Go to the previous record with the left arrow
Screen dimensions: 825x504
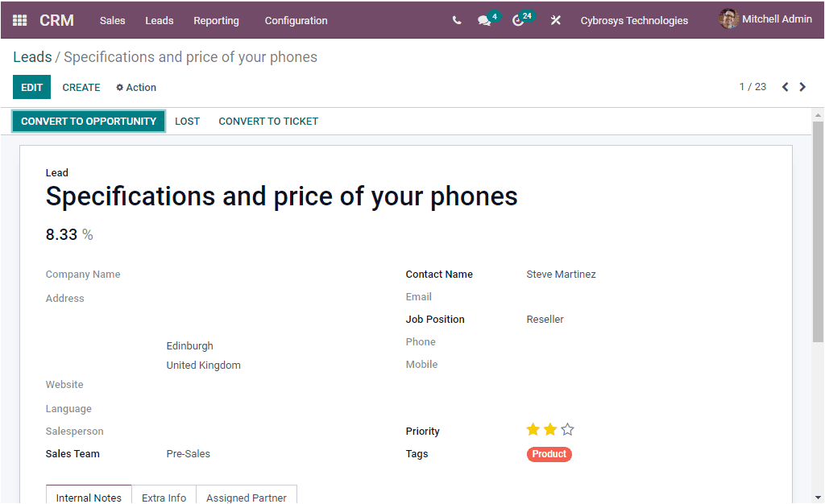pyautogui.click(x=785, y=86)
